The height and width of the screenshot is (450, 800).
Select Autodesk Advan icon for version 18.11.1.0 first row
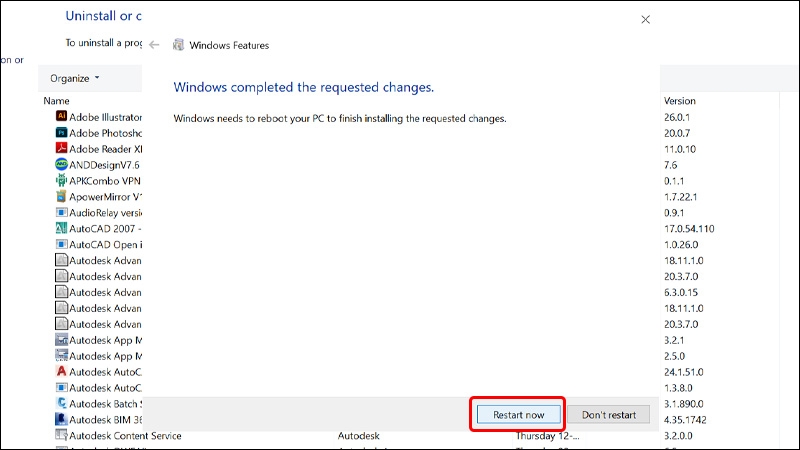click(x=61, y=260)
